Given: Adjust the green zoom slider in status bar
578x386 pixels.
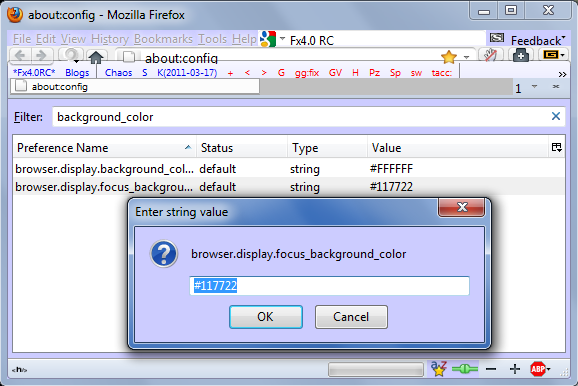Looking at the screenshot, I should 464,368.
